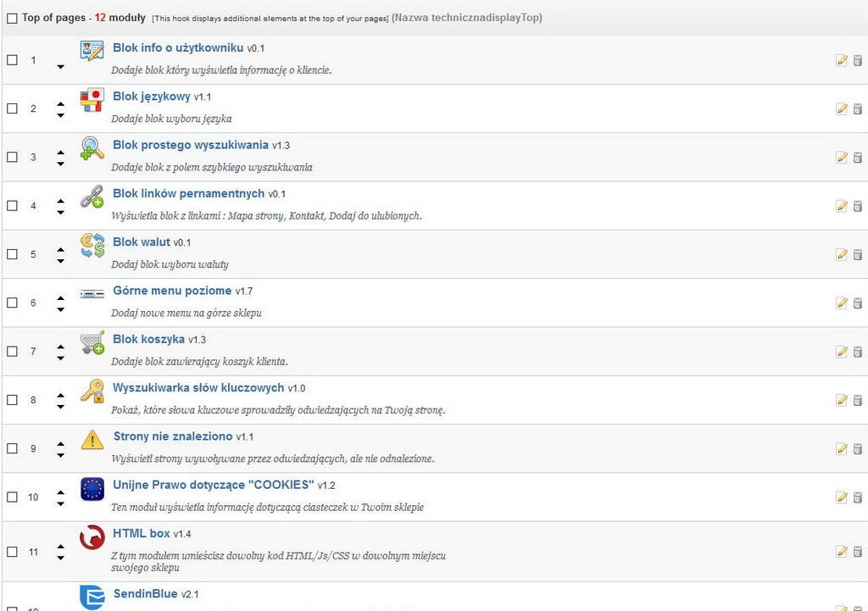Open the HTML box module link

tap(141, 534)
